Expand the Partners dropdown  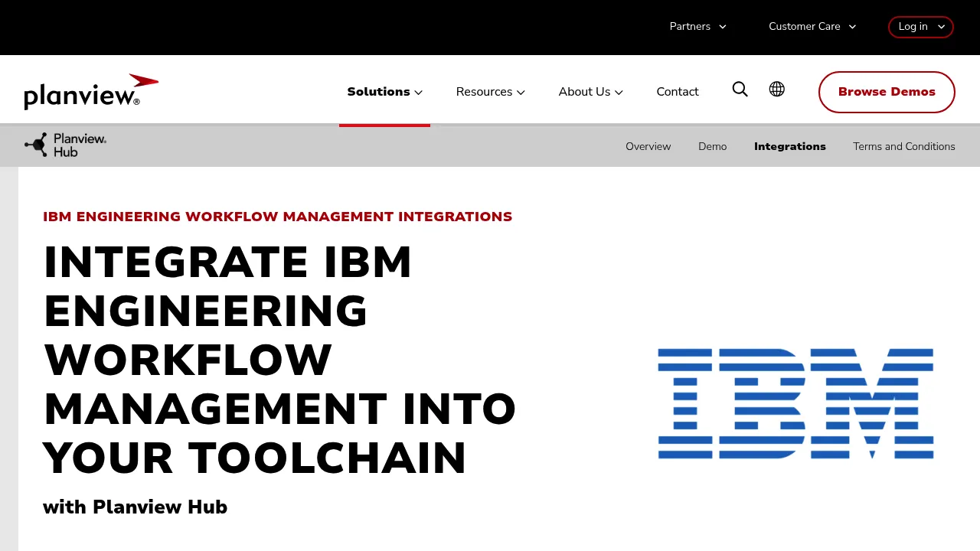coord(698,27)
